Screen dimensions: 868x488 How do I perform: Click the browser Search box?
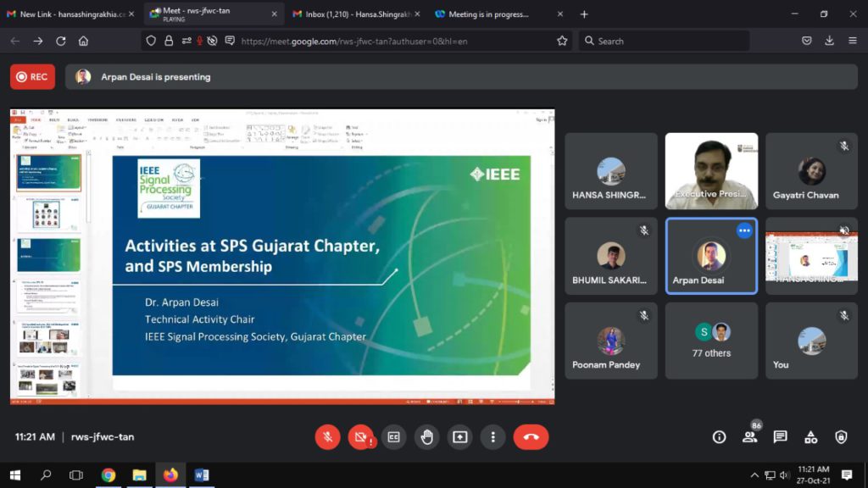click(665, 41)
